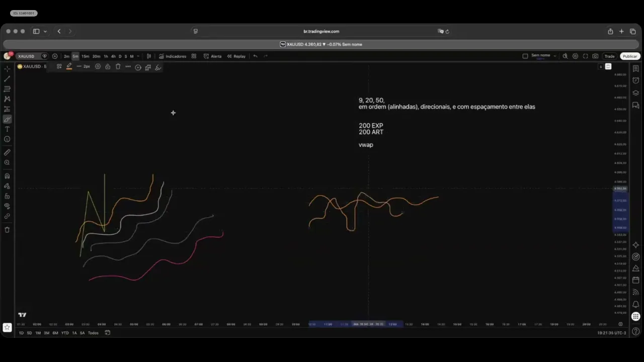Activate the zoom in tool

7,162
